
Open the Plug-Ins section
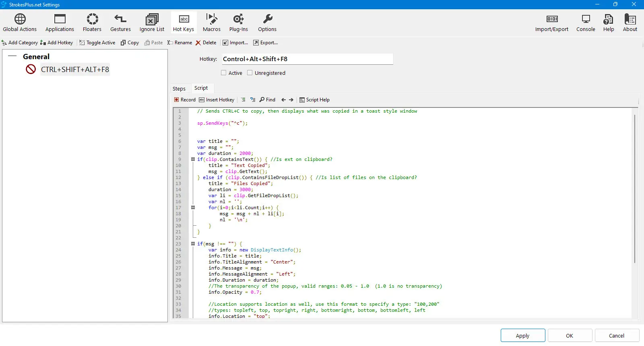click(239, 23)
